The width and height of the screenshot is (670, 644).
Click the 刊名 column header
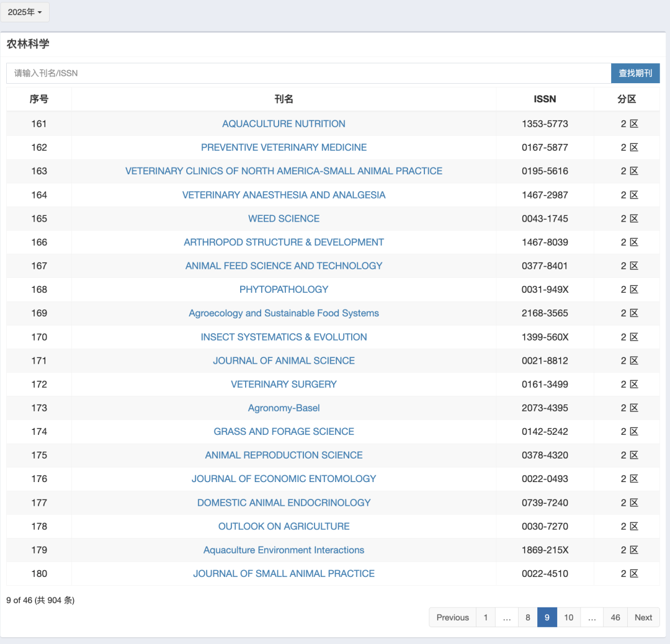pos(284,99)
